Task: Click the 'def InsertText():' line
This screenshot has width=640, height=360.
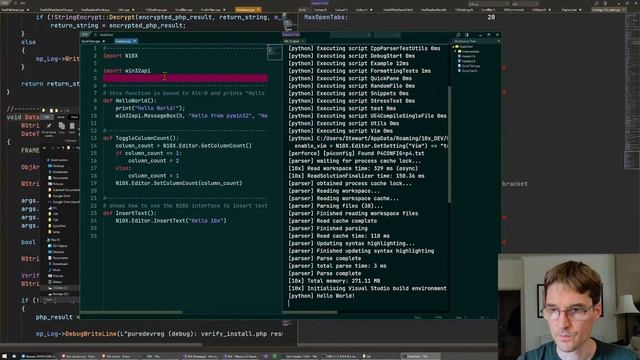Action: click(130, 213)
